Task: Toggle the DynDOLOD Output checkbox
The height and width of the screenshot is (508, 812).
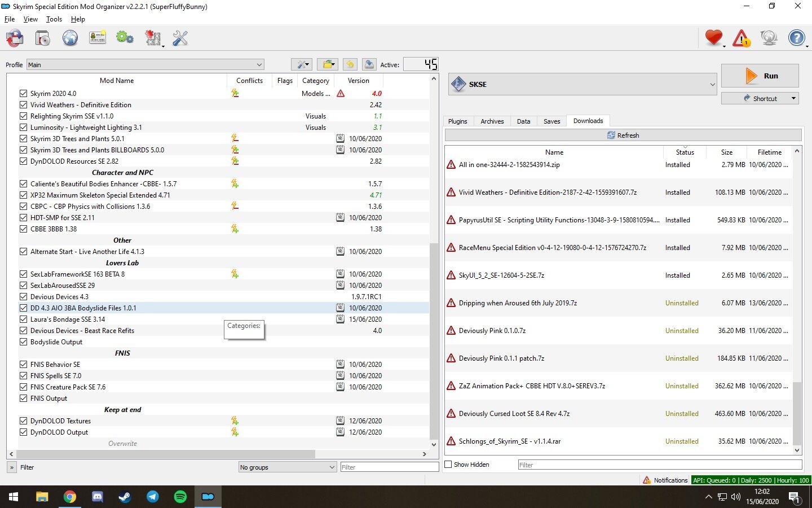Action: tap(23, 432)
